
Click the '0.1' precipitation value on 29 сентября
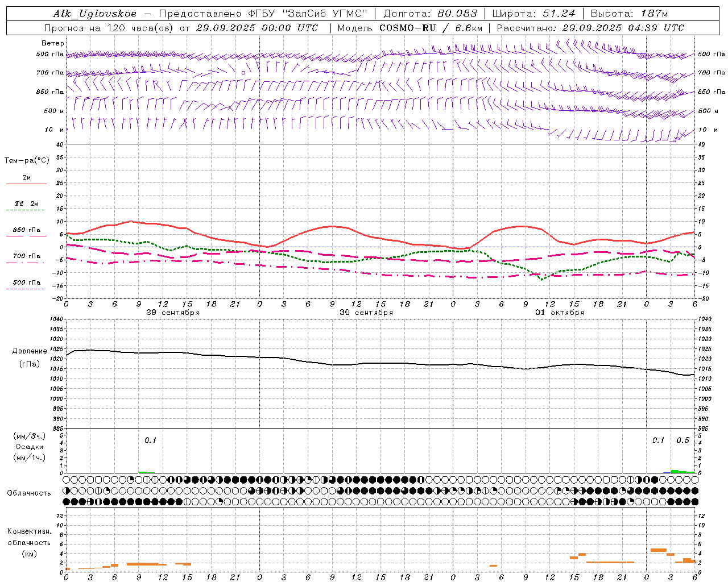[x=150, y=440]
